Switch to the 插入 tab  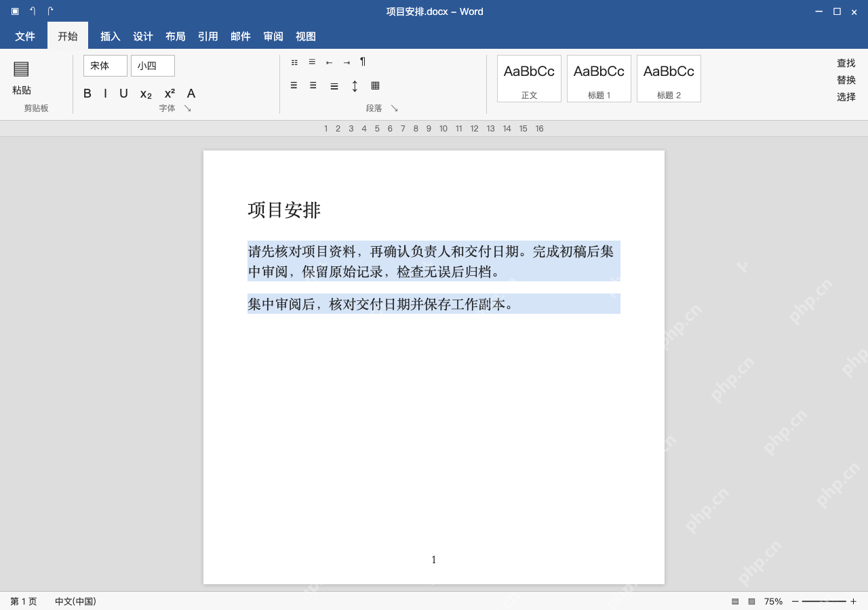click(x=111, y=37)
